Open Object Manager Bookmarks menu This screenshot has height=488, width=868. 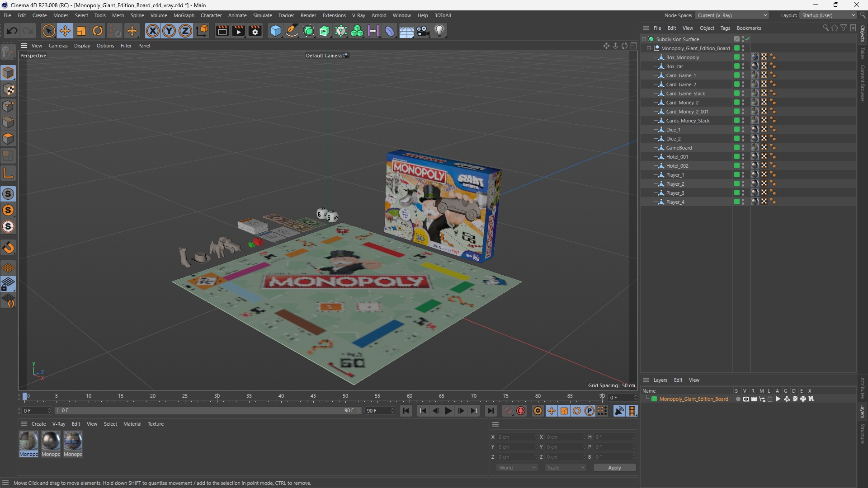(x=749, y=28)
